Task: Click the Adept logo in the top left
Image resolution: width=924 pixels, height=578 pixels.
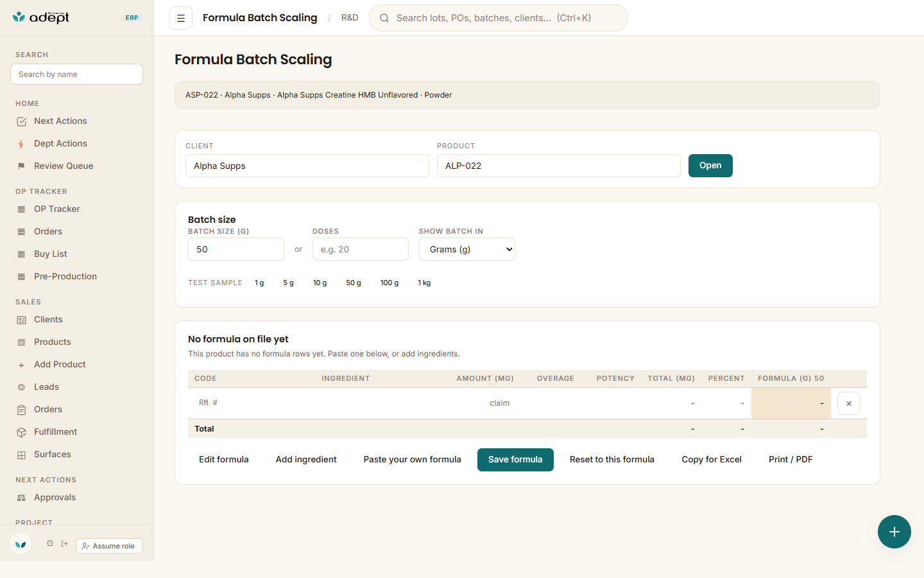Action: pyautogui.click(x=41, y=17)
